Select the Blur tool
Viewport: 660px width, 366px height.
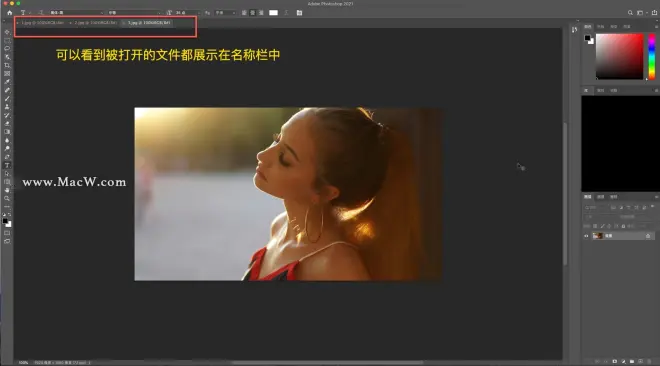tap(7, 140)
